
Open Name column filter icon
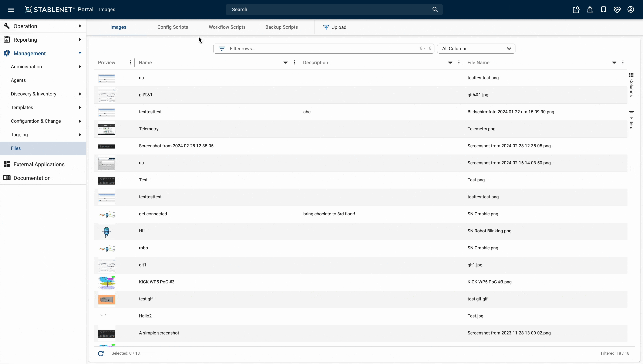click(x=286, y=63)
